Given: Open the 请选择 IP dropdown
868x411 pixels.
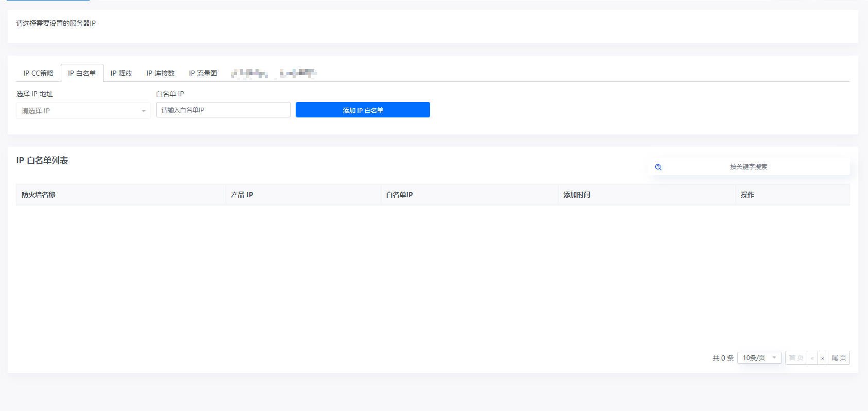Looking at the screenshot, I should (83, 111).
